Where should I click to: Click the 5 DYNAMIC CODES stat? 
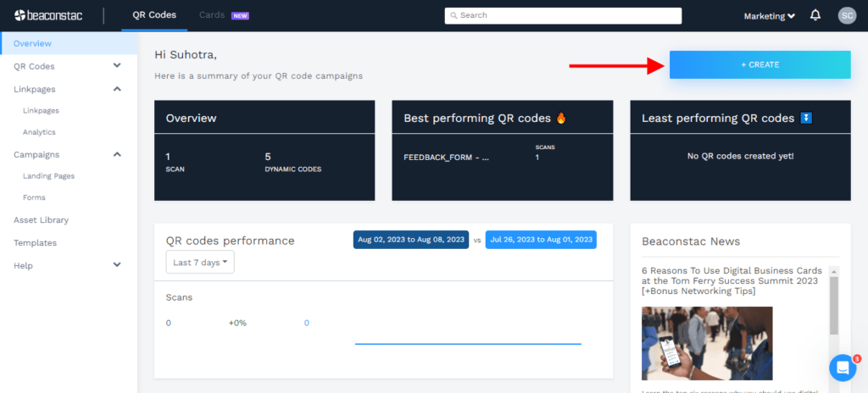[x=292, y=162]
